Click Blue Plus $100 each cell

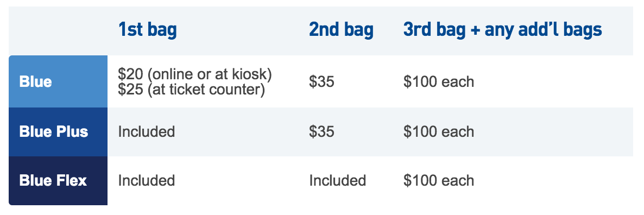(439, 132)
